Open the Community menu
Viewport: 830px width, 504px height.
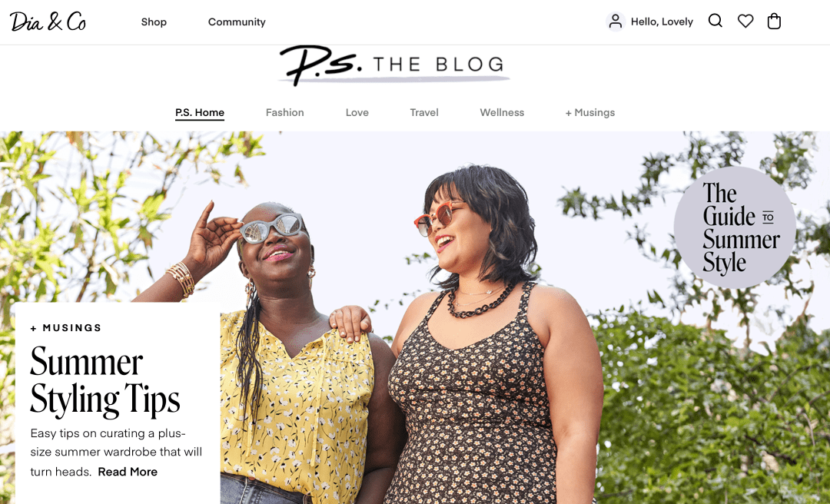point(237,22)
